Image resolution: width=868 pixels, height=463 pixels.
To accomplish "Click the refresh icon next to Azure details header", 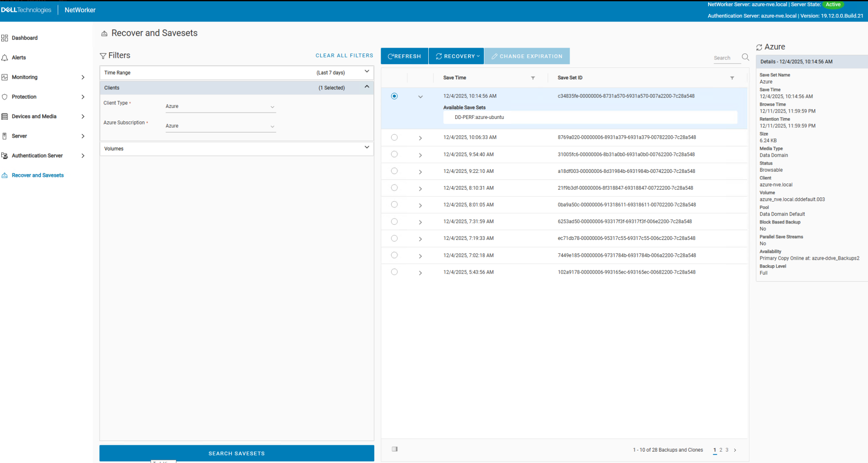I will tap(760, 47).
